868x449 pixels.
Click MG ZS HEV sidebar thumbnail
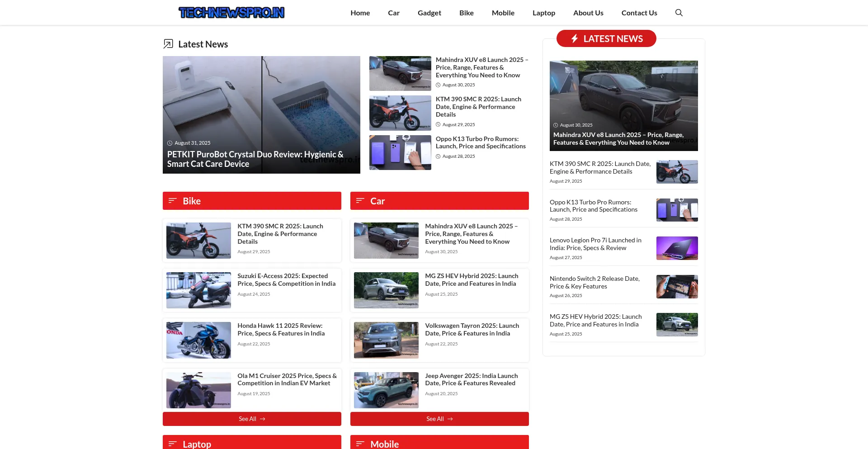click(x=677, y=325)
